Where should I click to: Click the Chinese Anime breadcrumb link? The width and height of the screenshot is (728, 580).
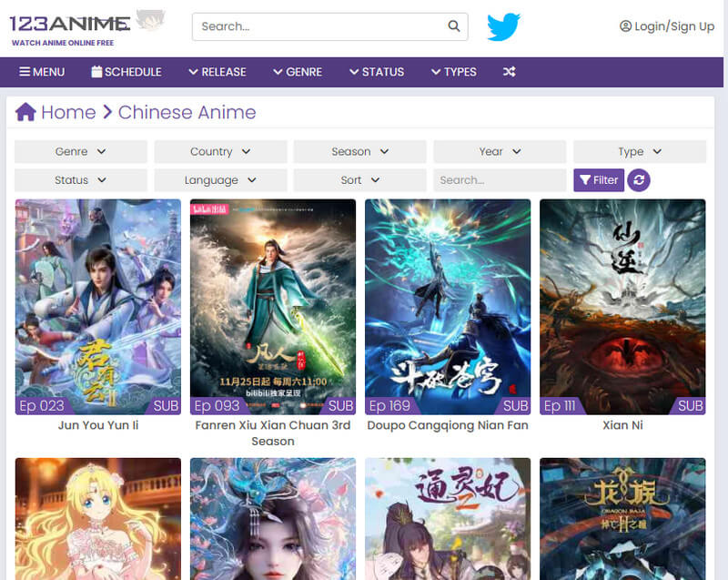pyautogui.click(x=187, y=112)
